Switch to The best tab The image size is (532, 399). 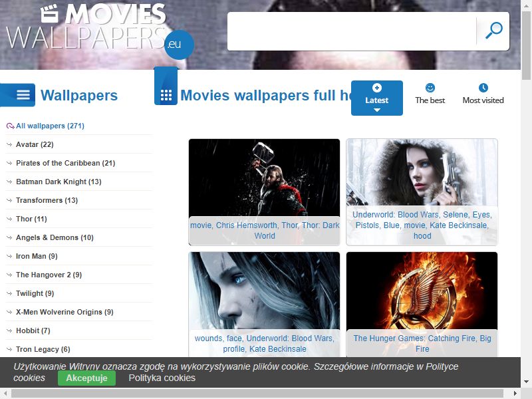click(x=430, y=94)
